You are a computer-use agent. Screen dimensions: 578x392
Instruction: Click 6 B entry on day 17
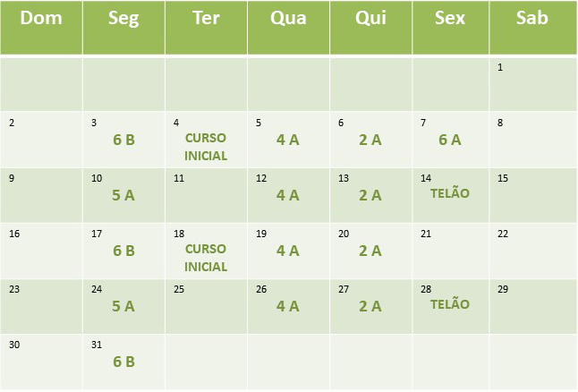click(123, 251)
